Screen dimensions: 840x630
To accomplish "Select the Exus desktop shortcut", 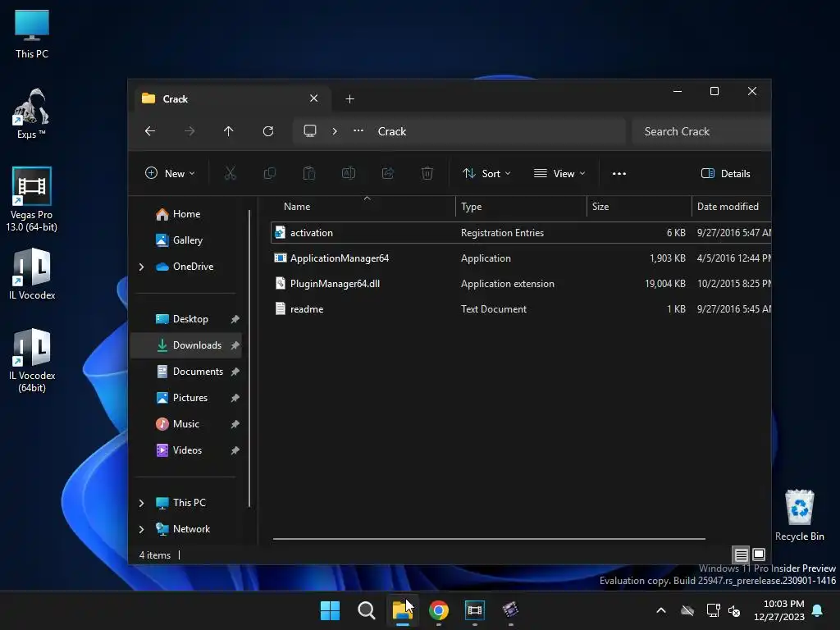I will (x=31, y=113).
